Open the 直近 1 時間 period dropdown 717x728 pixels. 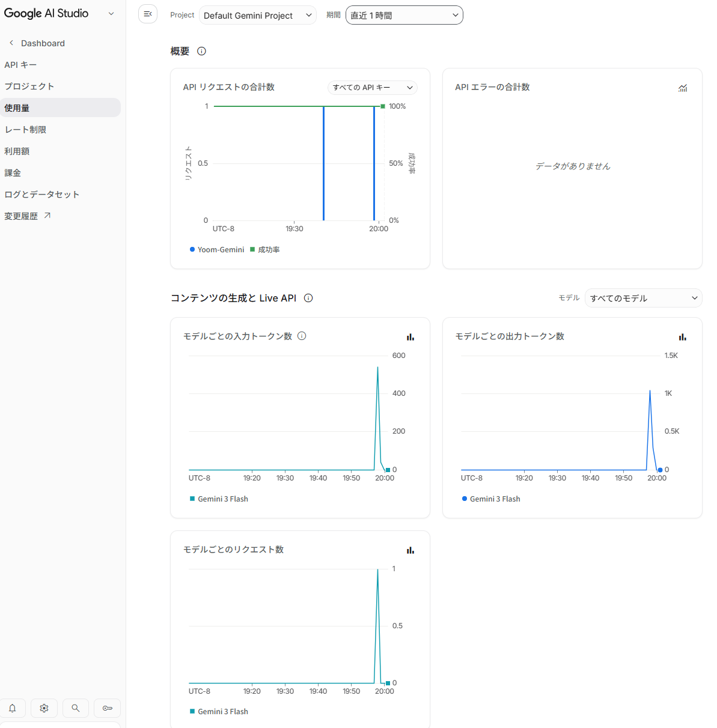(404, 15)
